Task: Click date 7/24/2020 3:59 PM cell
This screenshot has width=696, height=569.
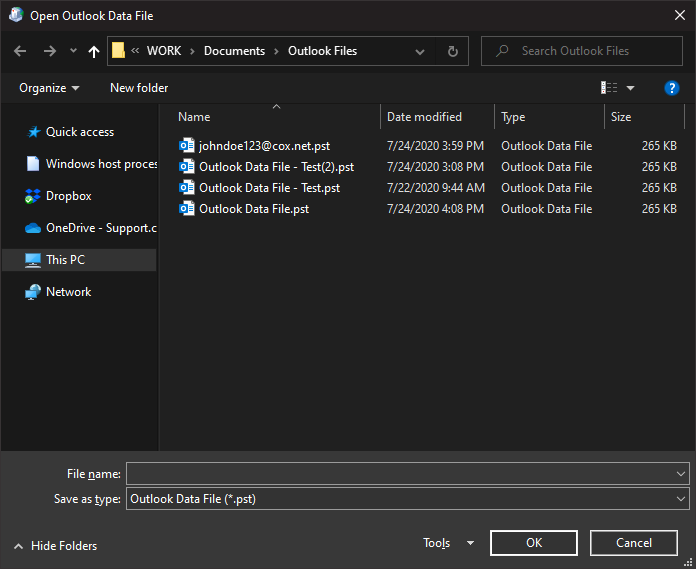Action: click(x=435, y=146)
